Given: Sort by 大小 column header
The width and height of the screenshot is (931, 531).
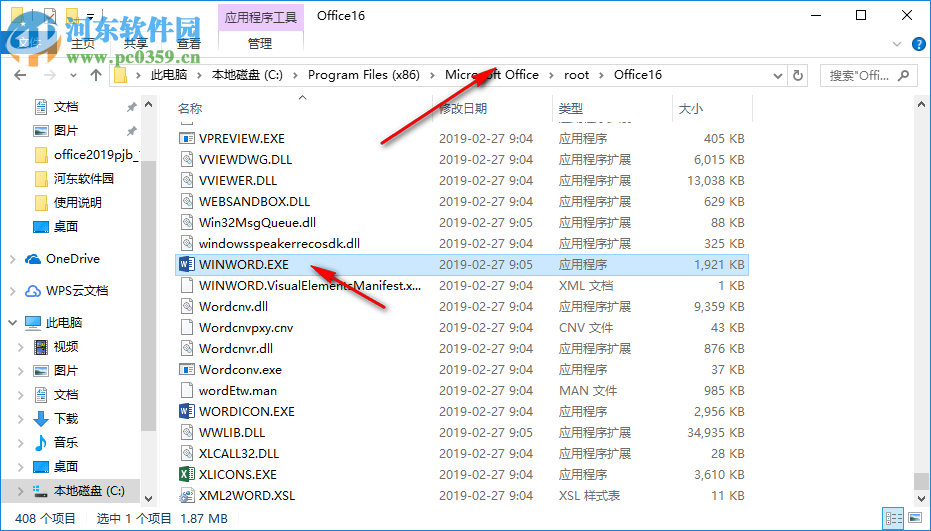Looking at the screenshot, I should click(691, 108).
